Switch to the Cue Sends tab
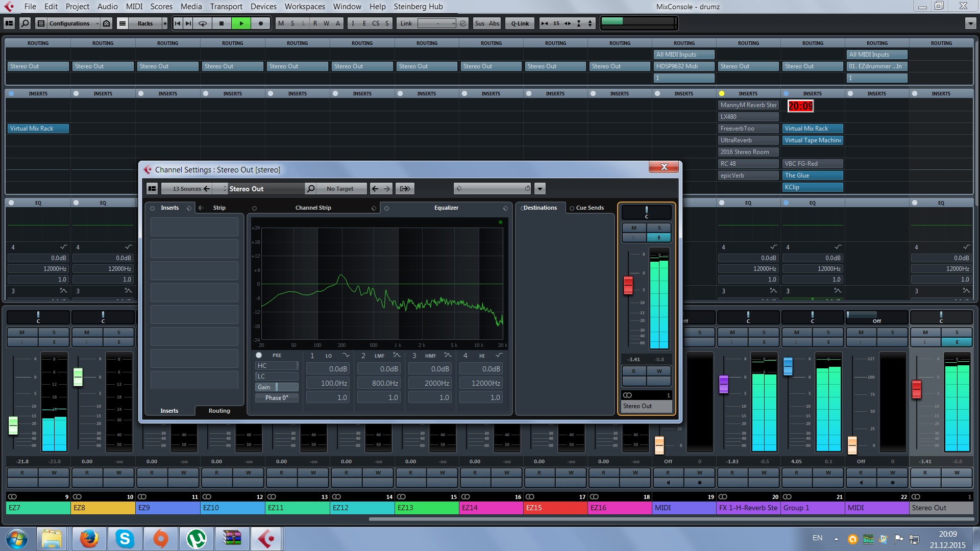Viewport: 980px width, 551px height. [x=590, y=208]
